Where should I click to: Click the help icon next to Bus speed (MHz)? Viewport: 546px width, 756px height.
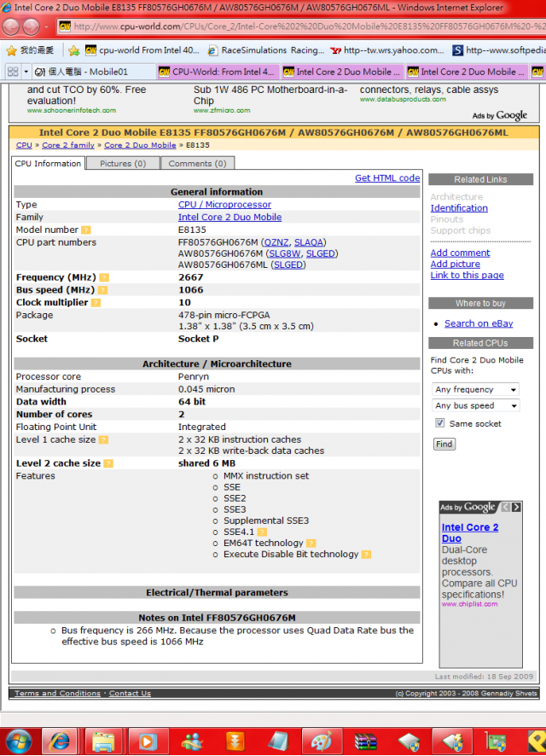(x=102, y=290)
